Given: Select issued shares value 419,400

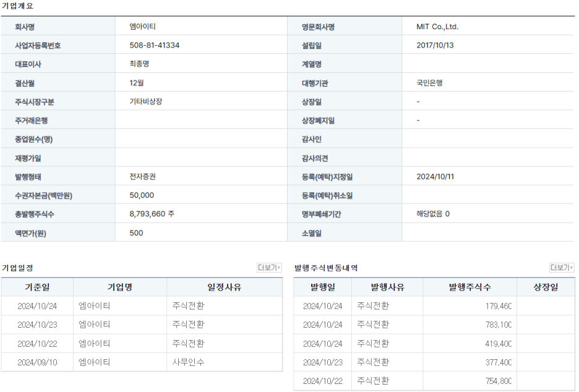Looking at the screenshot, I should click(x=499, y=344).
